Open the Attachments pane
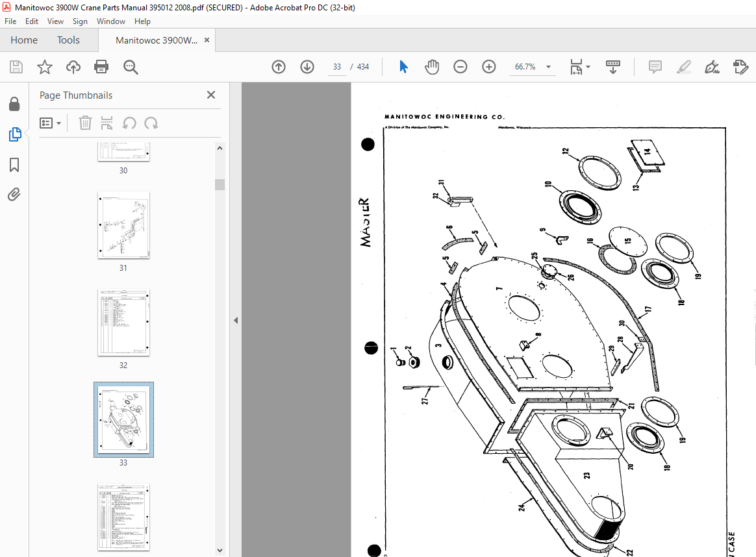The width and height of the screenshot is (756, 557). [14, 195]
